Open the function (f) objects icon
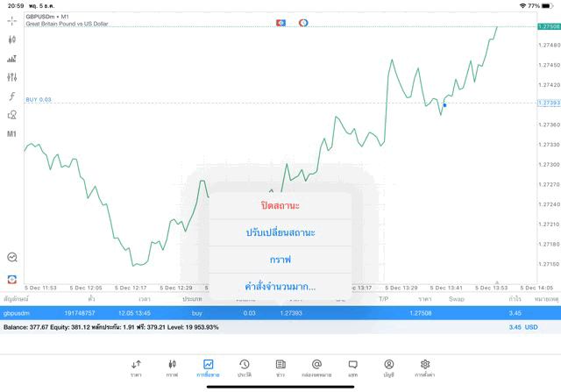This screenshot has width=561, height=392. pos(12,96)
